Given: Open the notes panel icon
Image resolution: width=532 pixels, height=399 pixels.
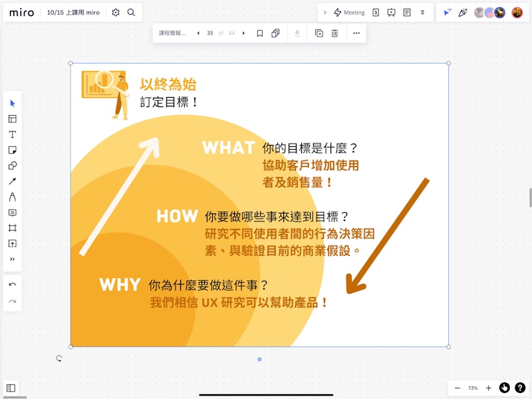Looking at the screenshot, I should [407, 13].
